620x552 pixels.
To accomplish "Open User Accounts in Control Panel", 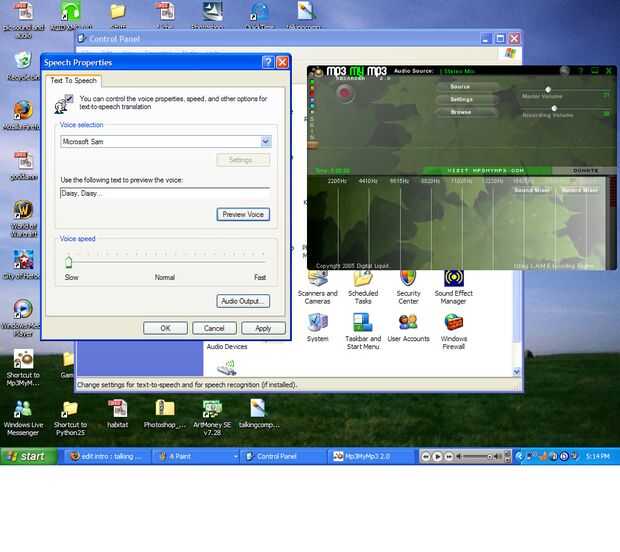I will coord(408,328).
